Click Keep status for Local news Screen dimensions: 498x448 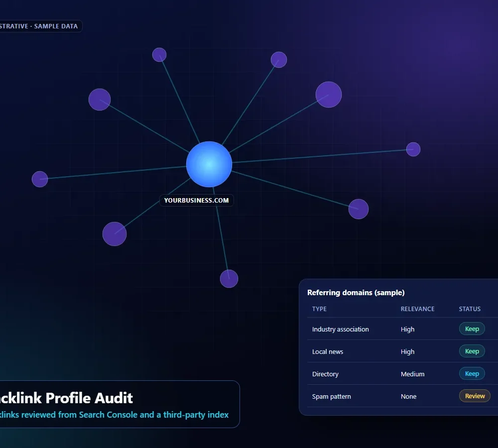click(472, 351)
